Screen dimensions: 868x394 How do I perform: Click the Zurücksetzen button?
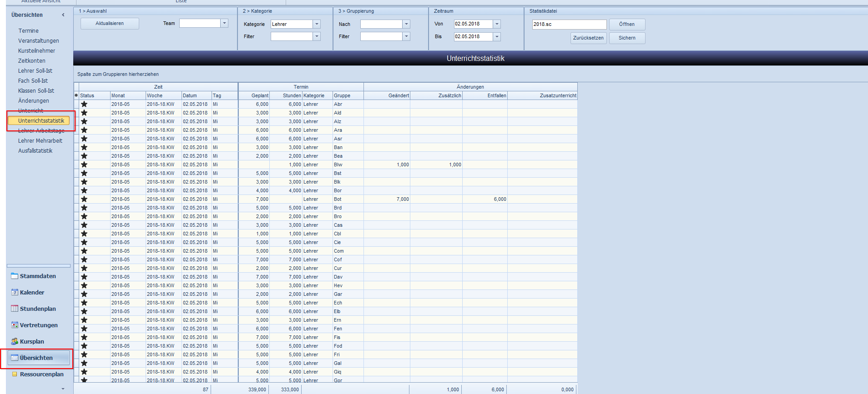coord(588,38)
